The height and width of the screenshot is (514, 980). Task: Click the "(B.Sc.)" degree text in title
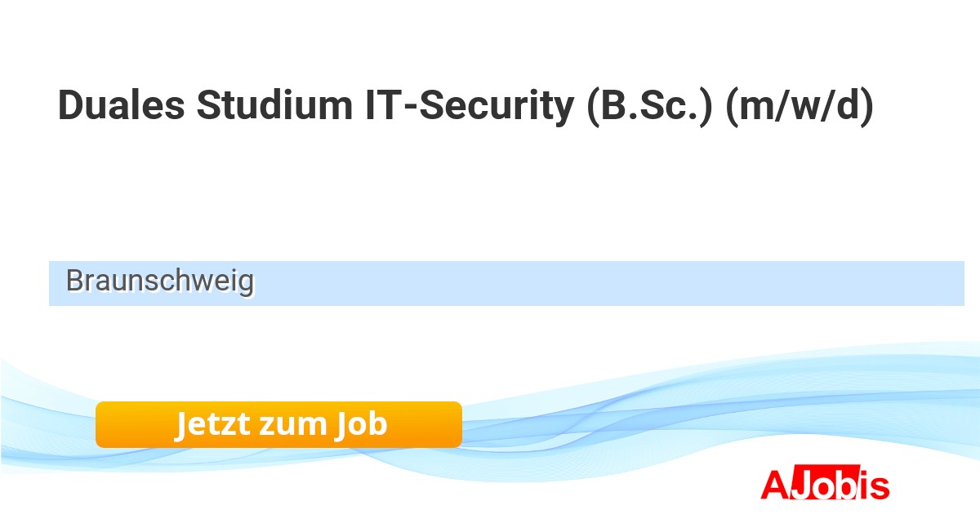[650, 106]
